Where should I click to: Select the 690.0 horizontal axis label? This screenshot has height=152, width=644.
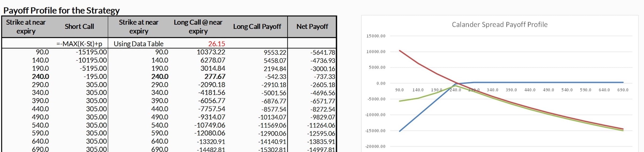(623, 90)
